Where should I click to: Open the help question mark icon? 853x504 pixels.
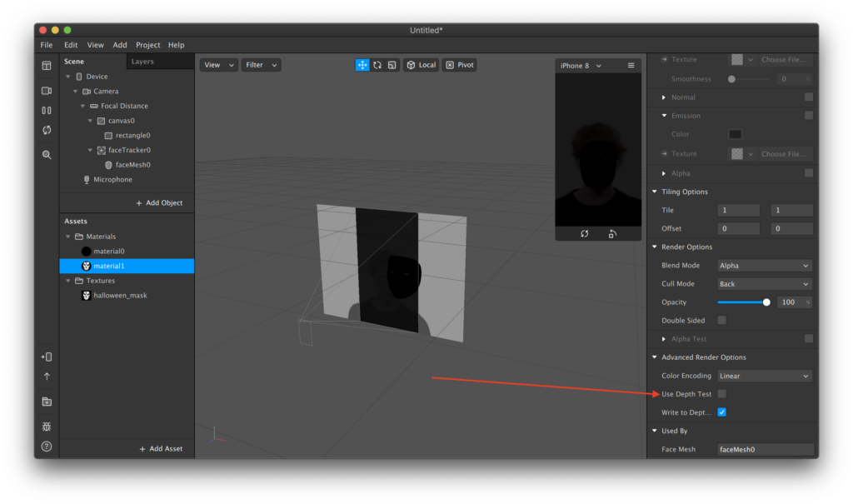pos(47,447)
